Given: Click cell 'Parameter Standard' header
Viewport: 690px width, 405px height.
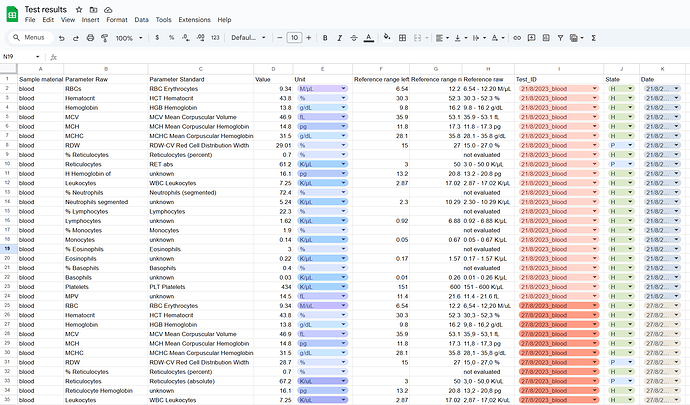Looking at the screenshot, I should tap(201, 79).
